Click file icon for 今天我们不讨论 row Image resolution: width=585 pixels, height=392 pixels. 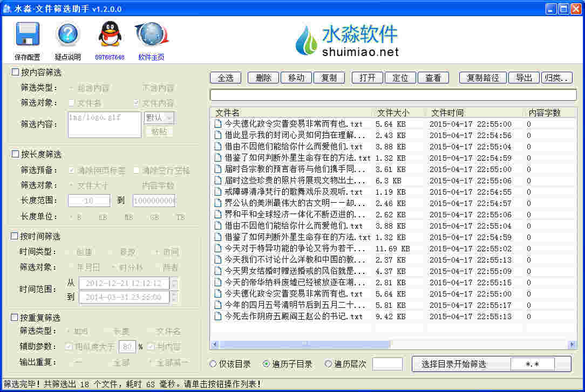pyautogui.click(x=218, y=260)
